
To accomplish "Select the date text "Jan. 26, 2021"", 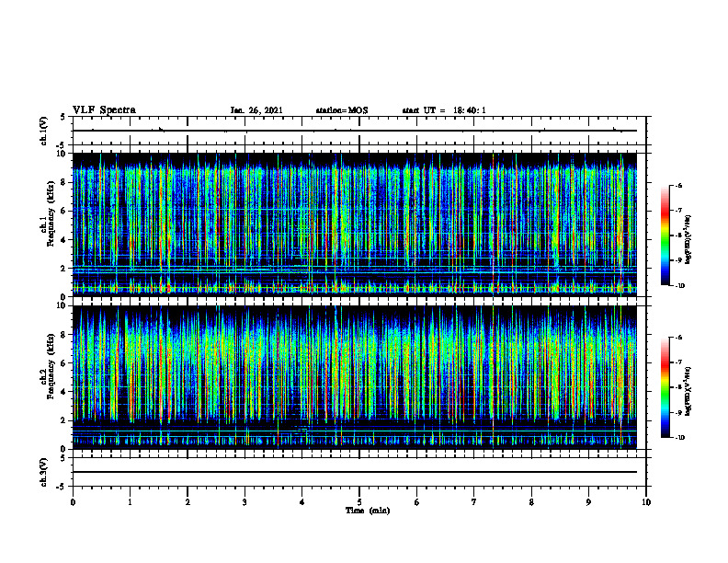I will pos(256,110).
